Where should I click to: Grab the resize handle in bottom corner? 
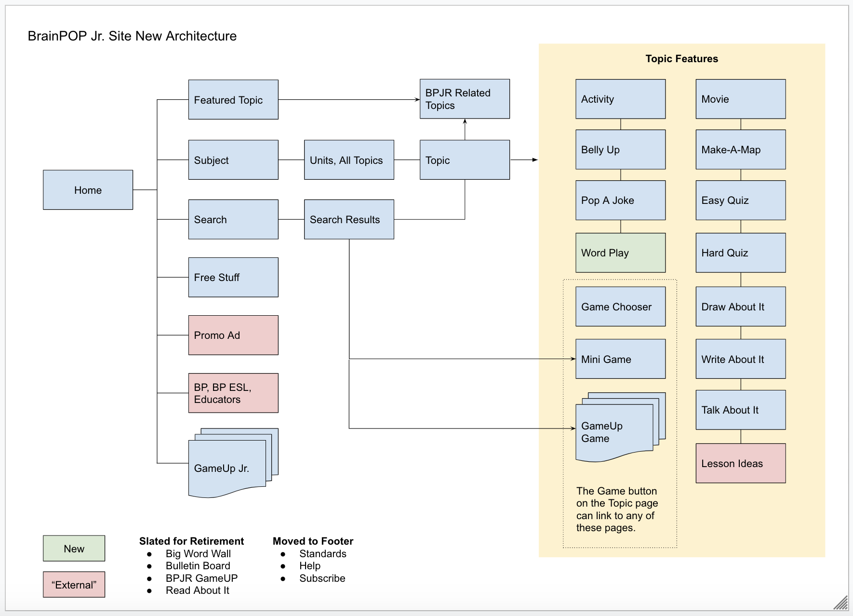(x=841, y=603)
